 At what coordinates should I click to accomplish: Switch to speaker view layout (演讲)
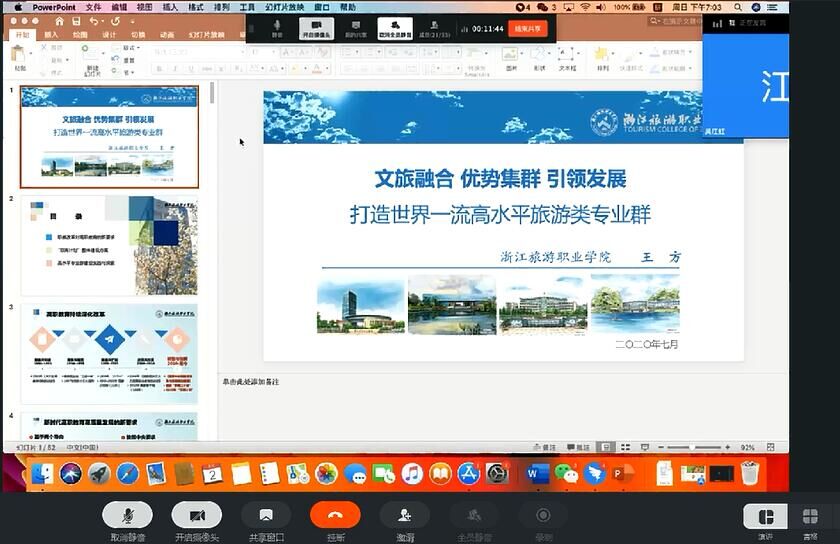pos(765,517)
